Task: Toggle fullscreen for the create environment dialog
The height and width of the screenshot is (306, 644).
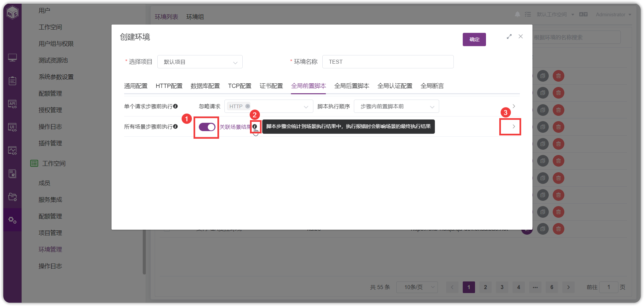Action: pyautogui.click(x=509, y=37)
